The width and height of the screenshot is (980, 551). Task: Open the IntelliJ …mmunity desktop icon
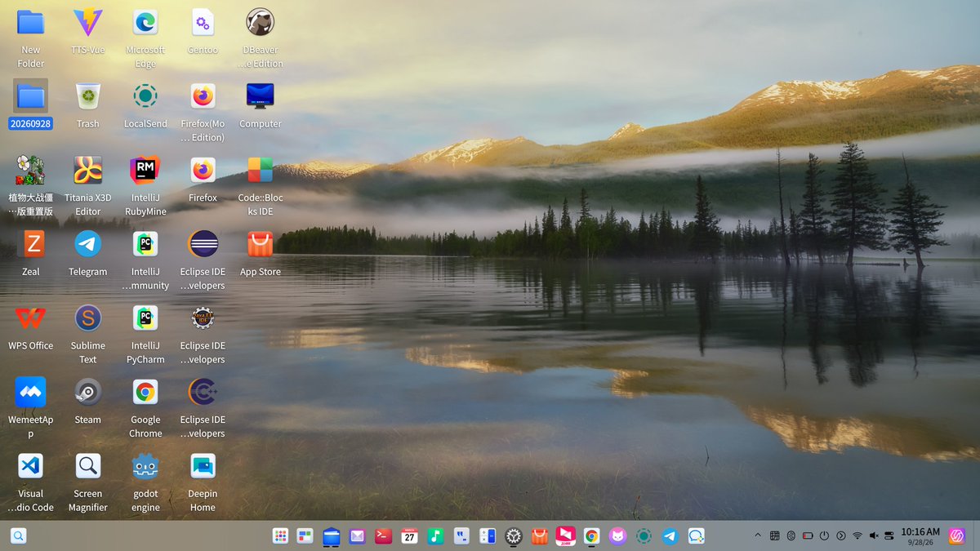point(145,244)
